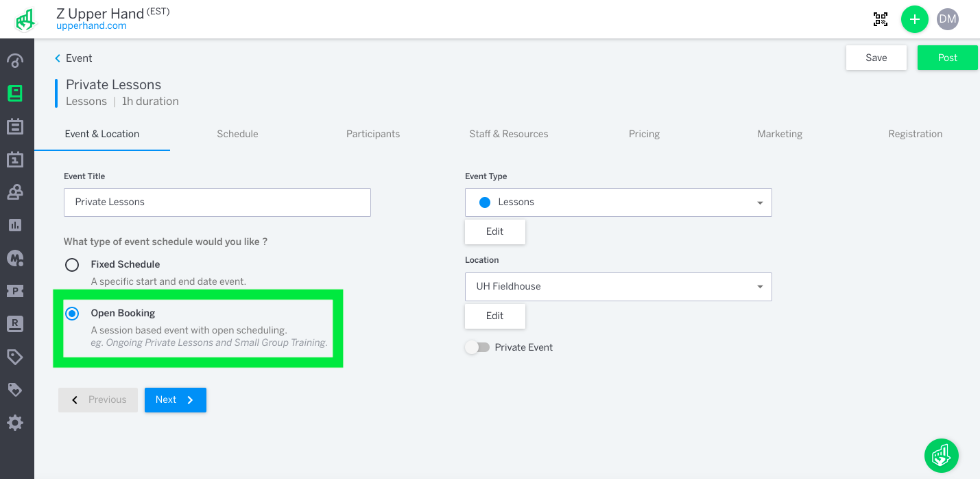
Task: Open the QR code scanner icon
Action: (881, 19)
